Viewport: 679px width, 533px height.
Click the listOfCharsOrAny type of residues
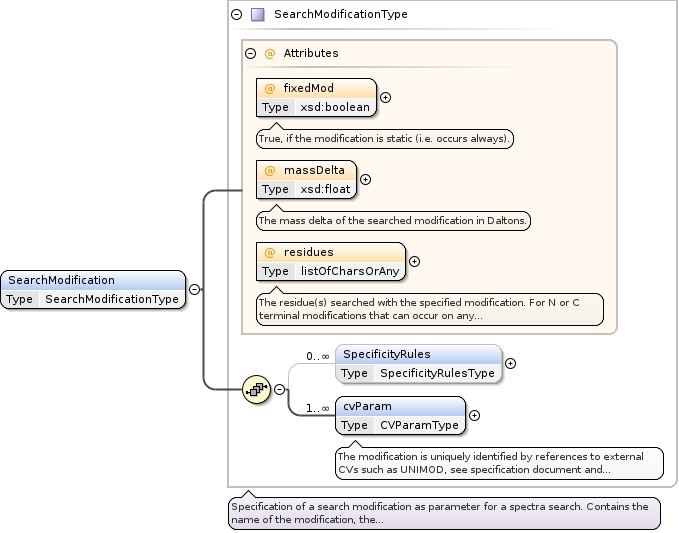350,271
